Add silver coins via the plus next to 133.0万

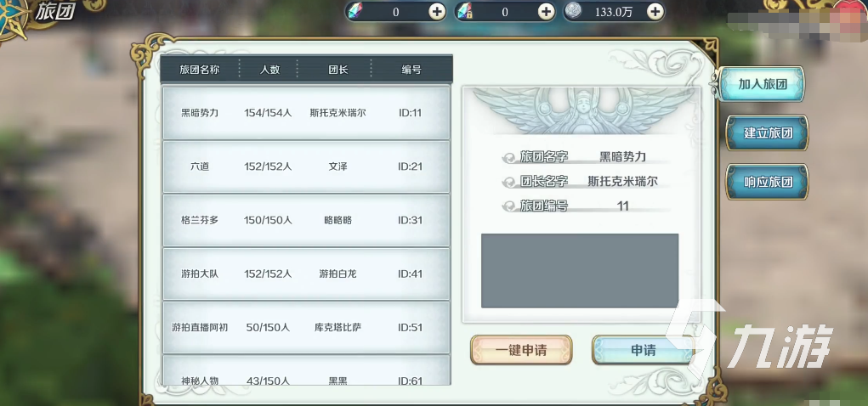click(x=655, y=12)
